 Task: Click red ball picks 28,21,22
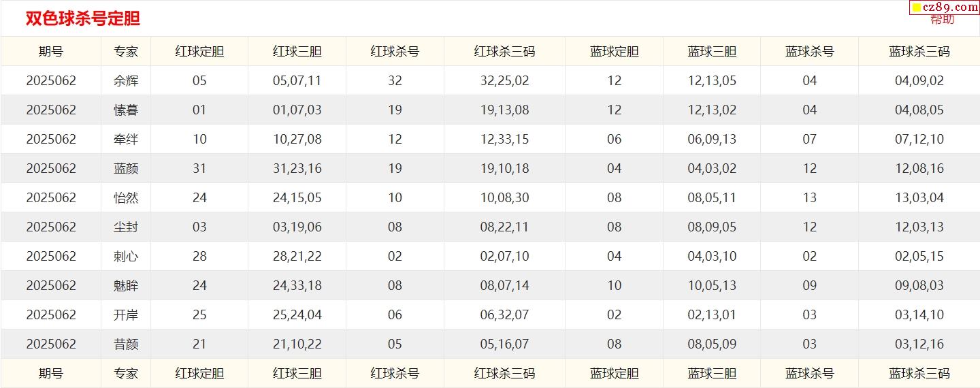pos(297,257)
